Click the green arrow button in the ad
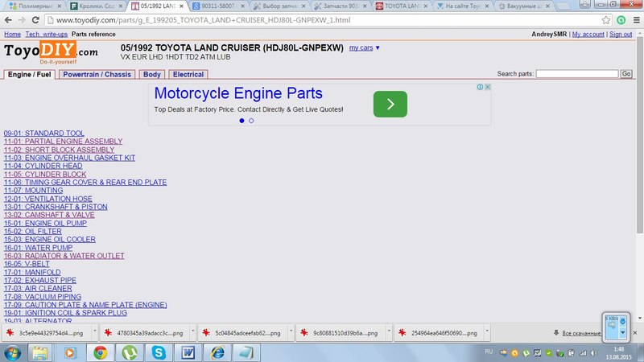The width and height of the screenshot is (644, 362). [x=390, y=104]
